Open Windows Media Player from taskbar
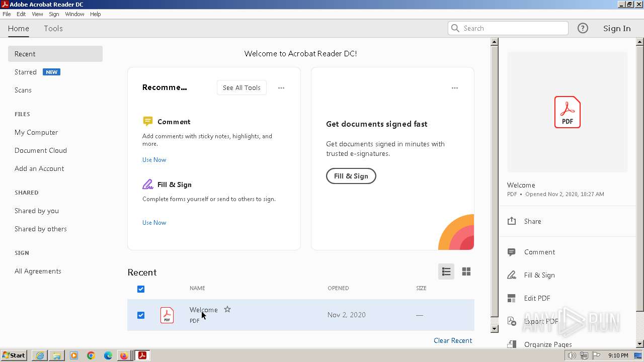The image size is (644, 362). click(x=74, y=355)
